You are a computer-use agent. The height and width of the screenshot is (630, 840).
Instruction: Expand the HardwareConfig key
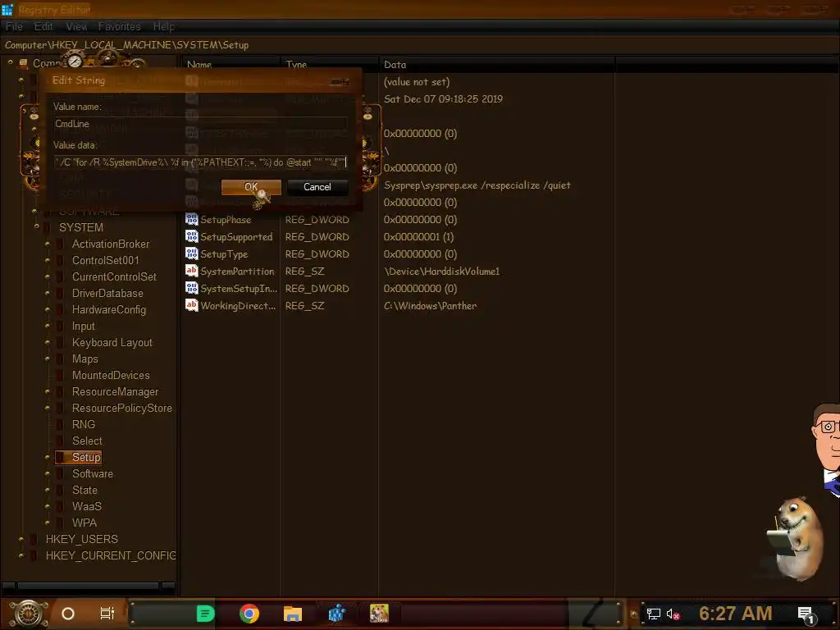(47, 309)
